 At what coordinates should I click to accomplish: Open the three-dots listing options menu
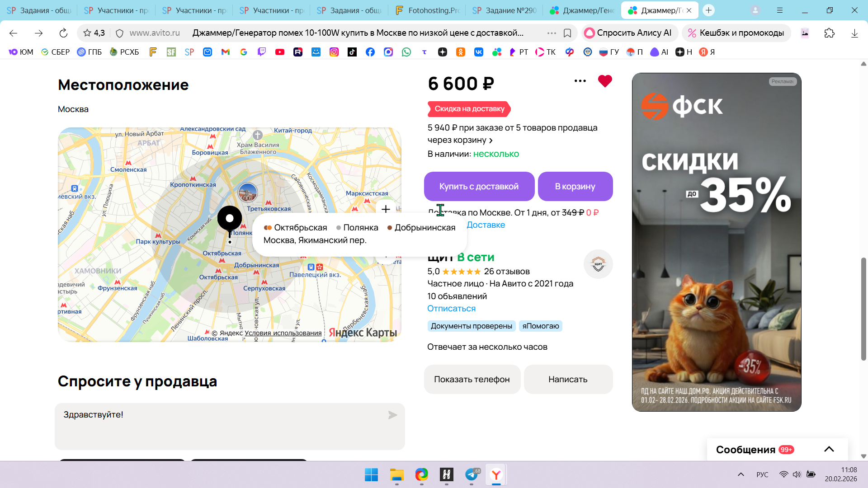coord(580,81)
